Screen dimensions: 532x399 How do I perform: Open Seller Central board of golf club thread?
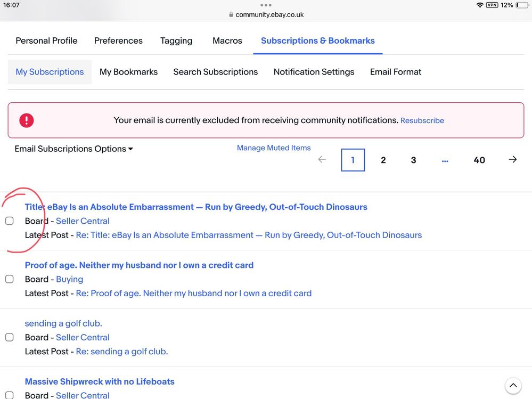(83, 337)
